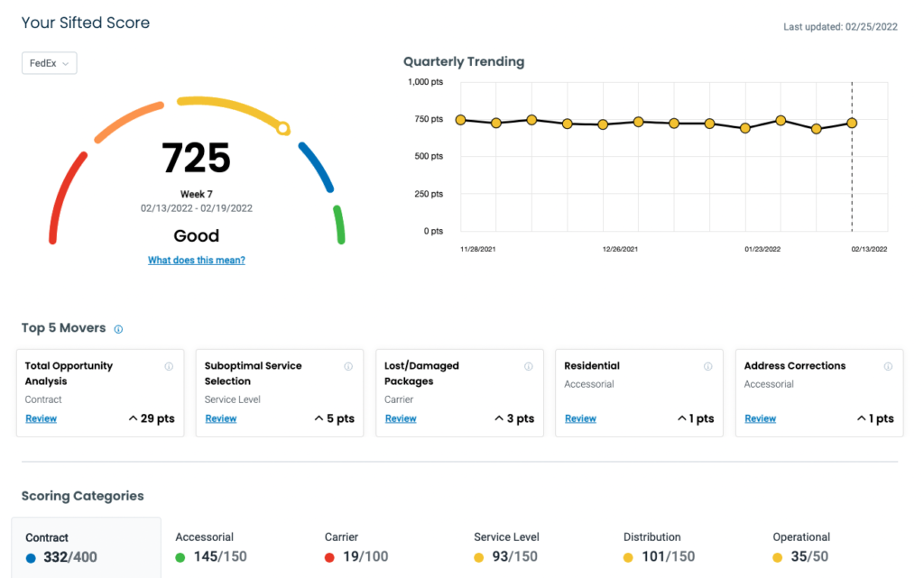The image size is (924, 578).
Task: Open the "What does this mean?" link
Action: click(x=197, y=260)
